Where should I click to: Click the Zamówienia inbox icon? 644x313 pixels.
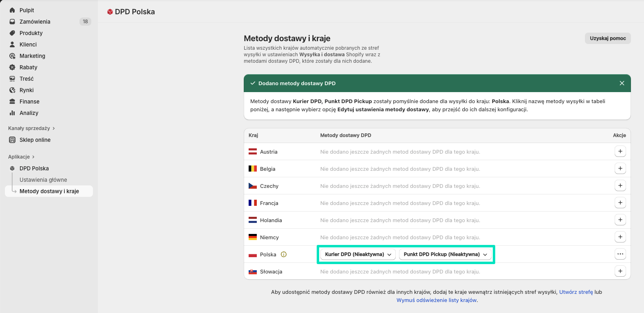click(12, 22)
